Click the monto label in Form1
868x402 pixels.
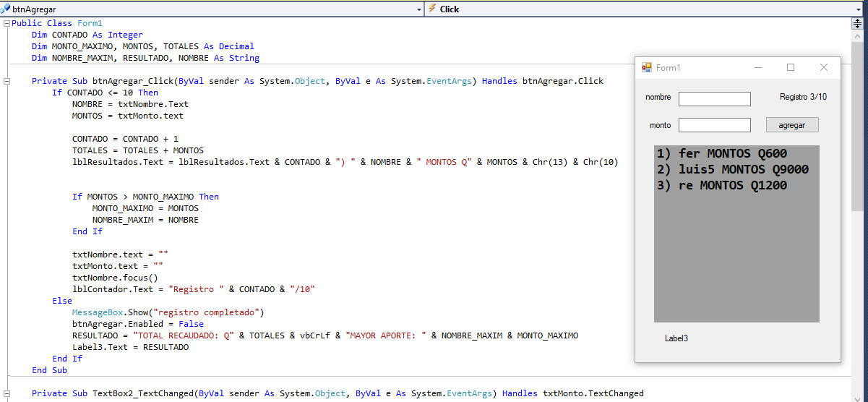tap(660, 125)
